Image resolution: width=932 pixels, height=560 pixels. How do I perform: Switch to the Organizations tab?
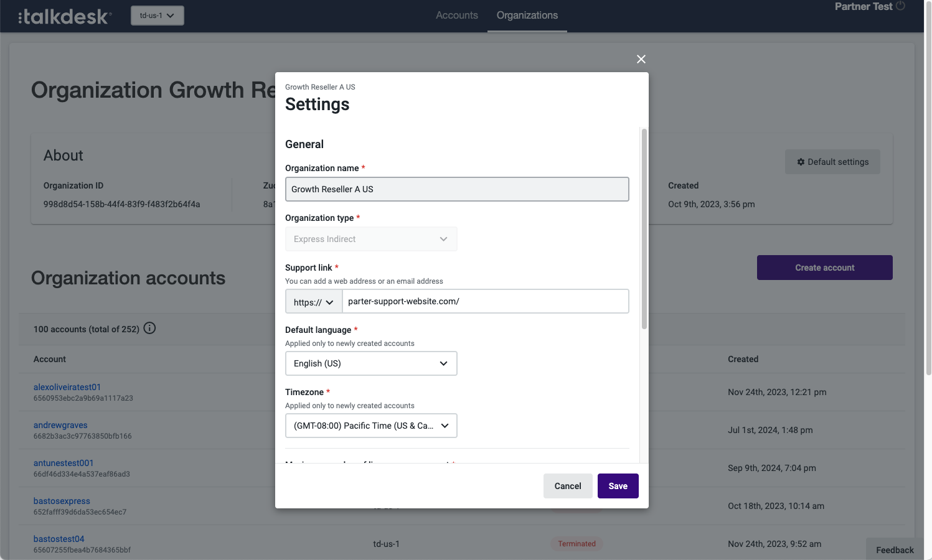coord(527,16)
